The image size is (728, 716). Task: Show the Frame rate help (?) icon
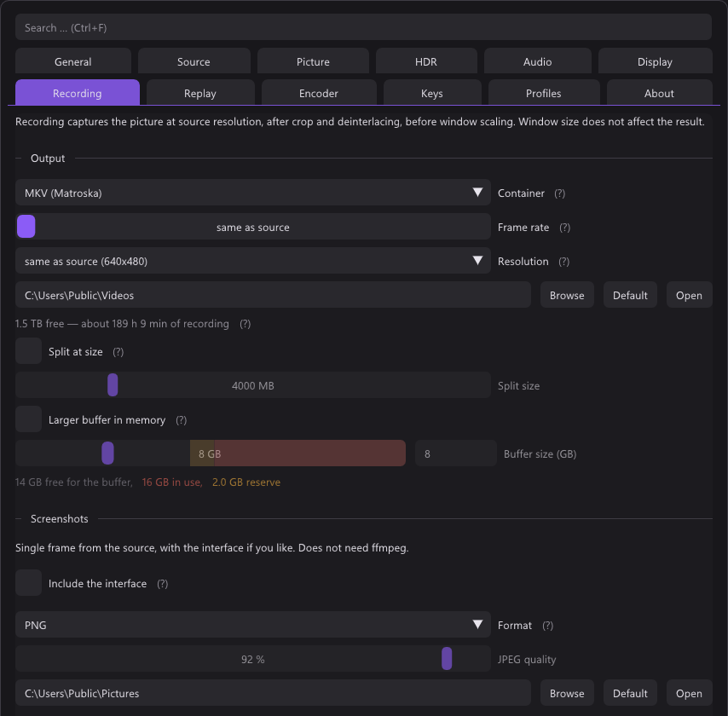tap(564, 228)
